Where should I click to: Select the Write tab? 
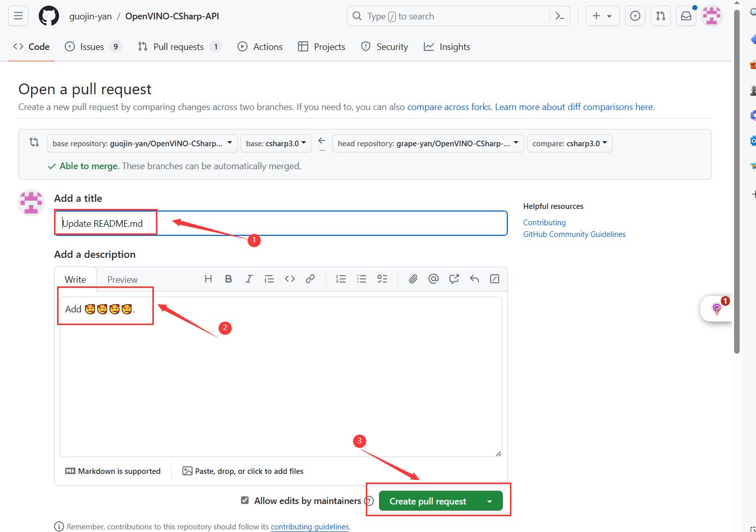[x=75, y=279]
